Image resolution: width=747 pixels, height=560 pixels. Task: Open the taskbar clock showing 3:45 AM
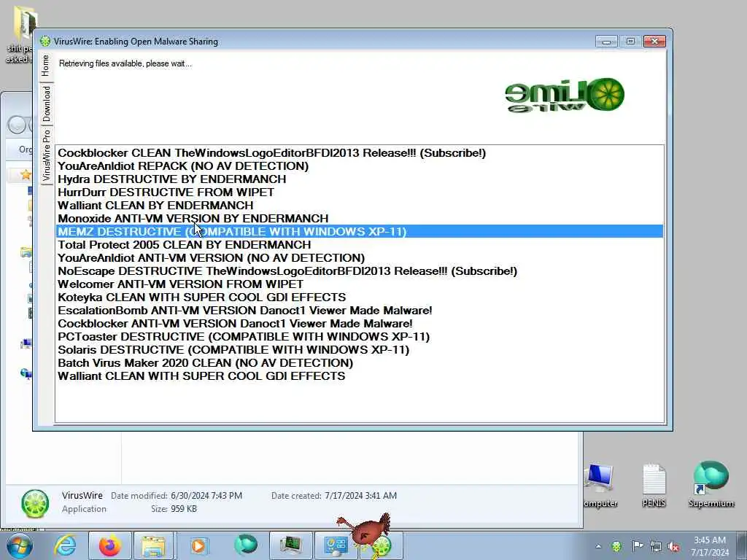710,546
